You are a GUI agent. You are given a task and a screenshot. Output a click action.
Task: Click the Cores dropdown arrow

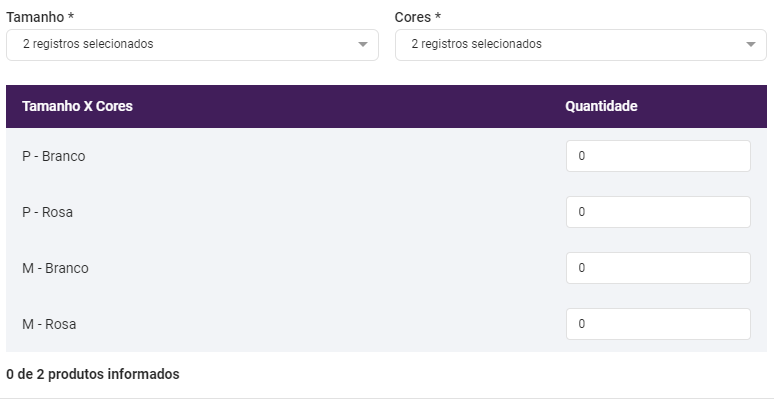(x=751, y=45)
